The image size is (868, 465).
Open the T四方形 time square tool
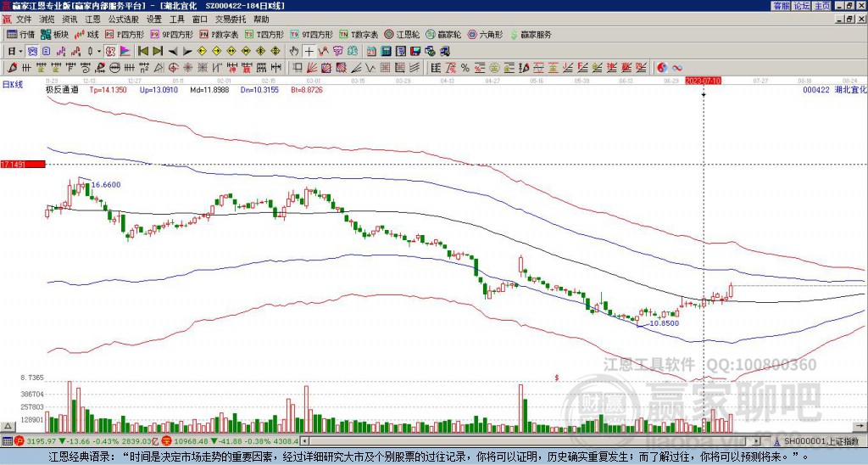click(x=264, y=34)
